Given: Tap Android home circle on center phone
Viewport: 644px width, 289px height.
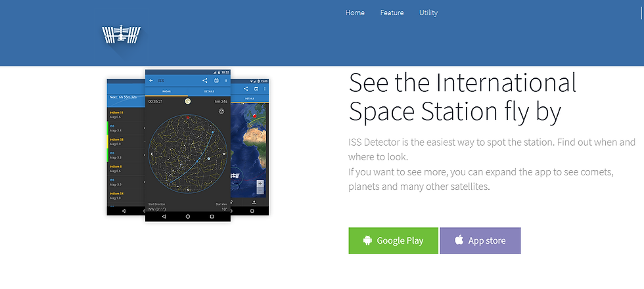Looking at the screenshot, I should [188, 216].
